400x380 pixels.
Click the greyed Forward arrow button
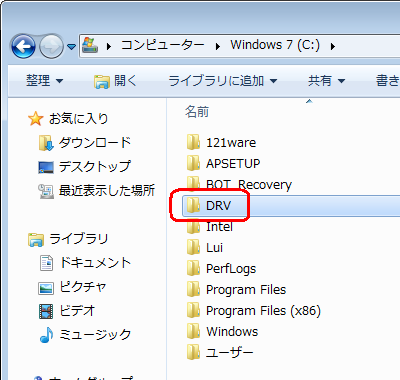pyautogui.click(x=51, y=46)
